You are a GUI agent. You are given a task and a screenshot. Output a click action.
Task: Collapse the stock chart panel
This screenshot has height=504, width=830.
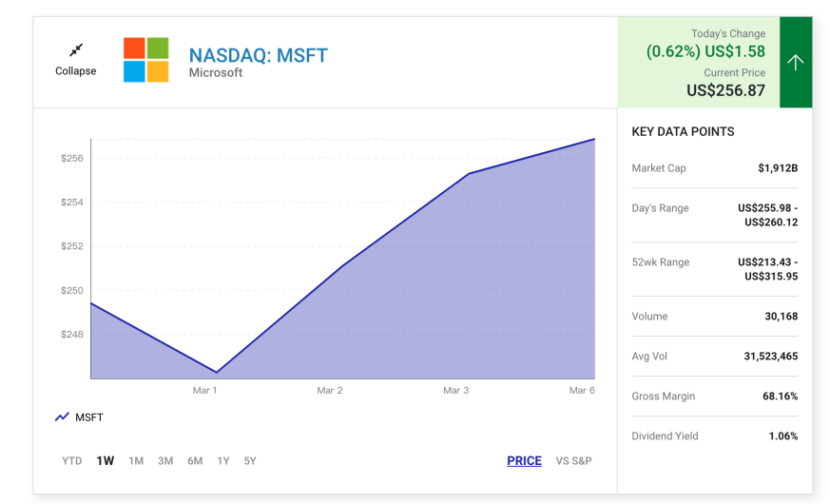[76, 71]
